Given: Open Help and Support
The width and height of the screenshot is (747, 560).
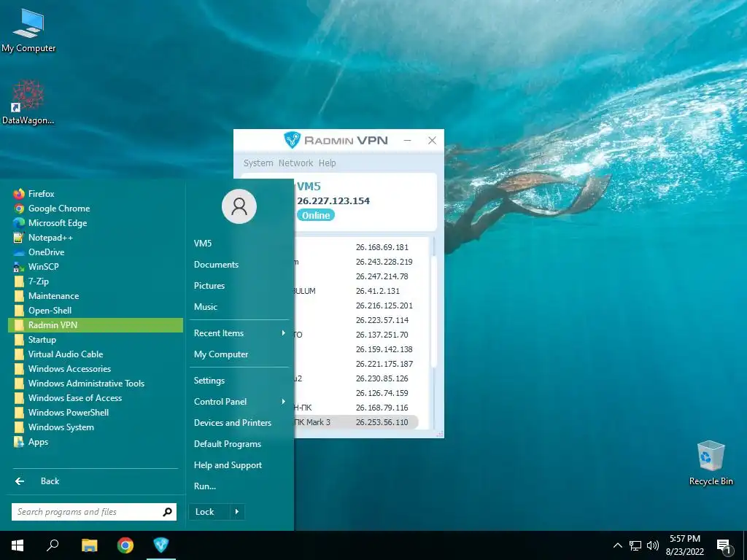Looking at the screenshot, I should click(228, 465).
